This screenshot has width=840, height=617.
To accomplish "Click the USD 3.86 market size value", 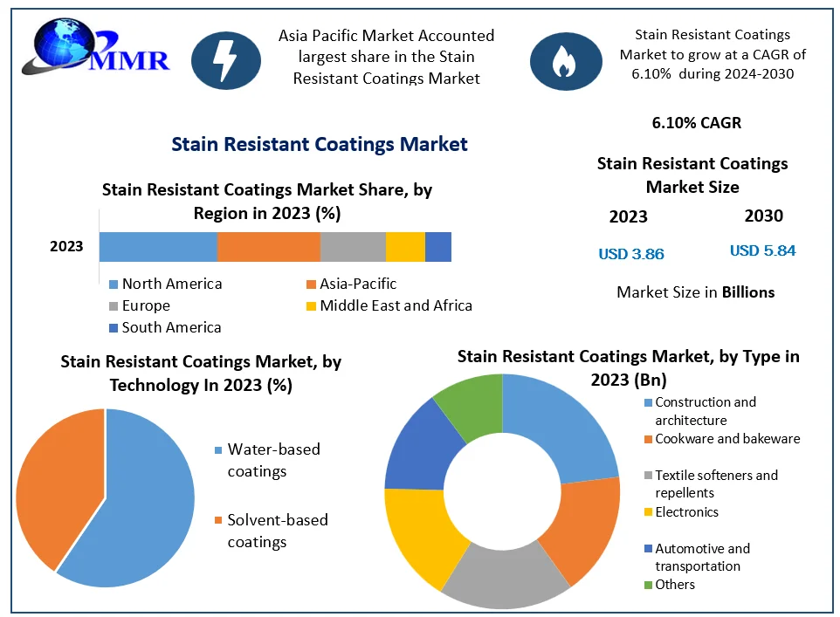I will point(631,254).
